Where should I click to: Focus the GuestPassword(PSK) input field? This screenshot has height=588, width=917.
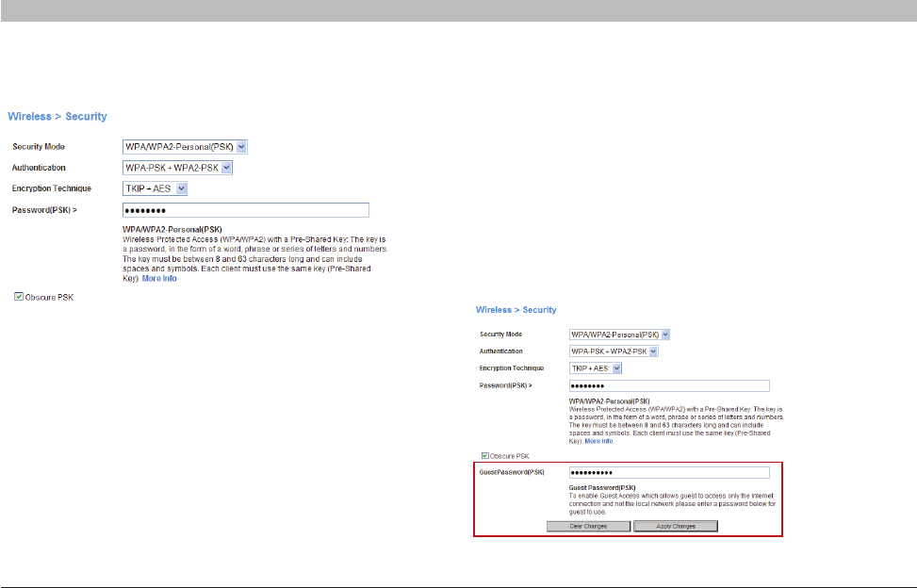pyautogui.click(x=669, y=472)
